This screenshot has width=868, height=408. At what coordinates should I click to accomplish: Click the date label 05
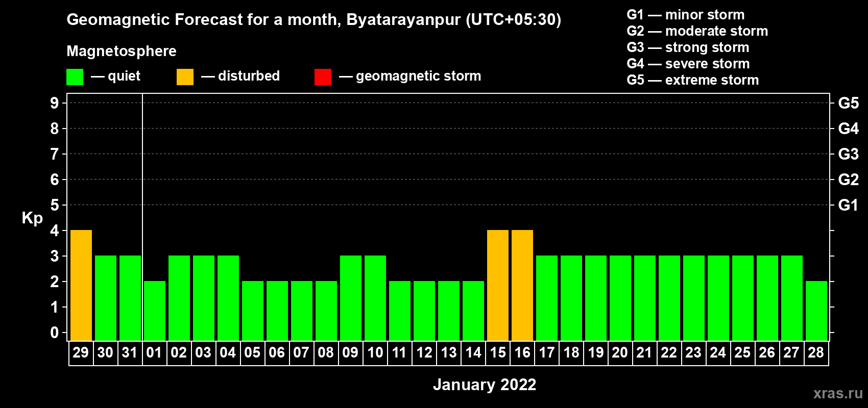pos(252,352)
